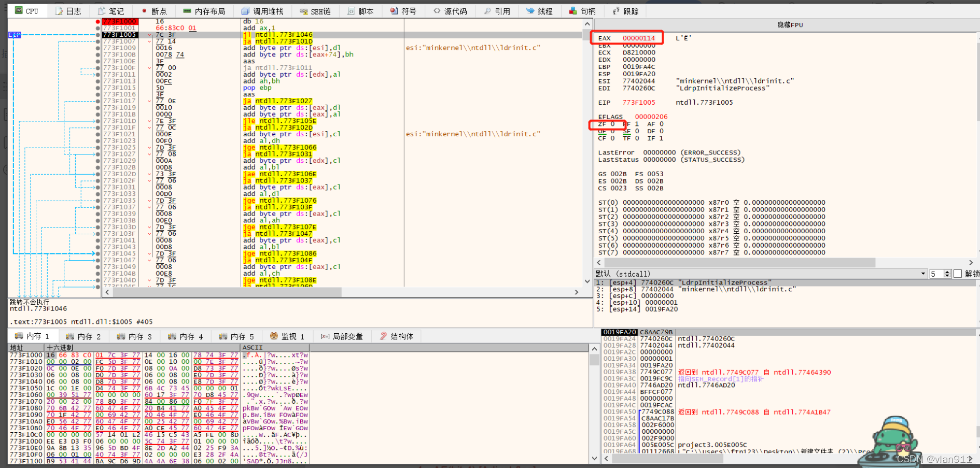This screenshot has height=468, width=980.
Task: Select the EAX register value 00000114
Action: [x=639, y=38]
